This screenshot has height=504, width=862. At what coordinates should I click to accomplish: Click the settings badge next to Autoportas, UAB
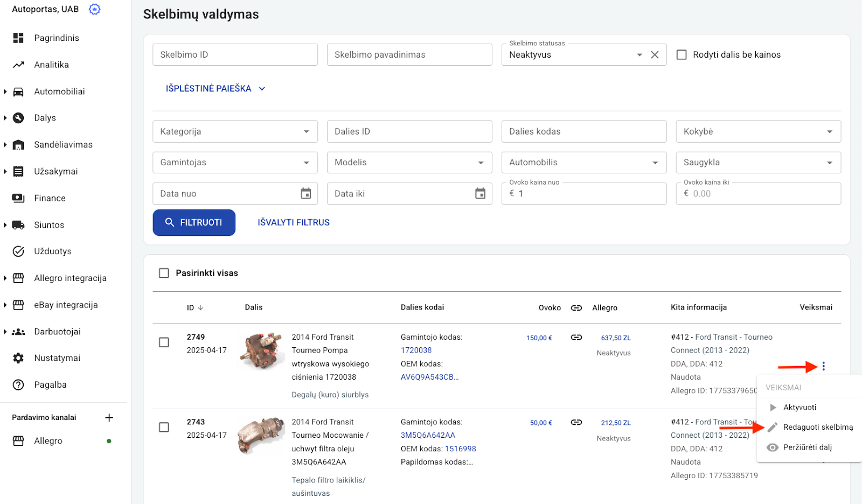coord(95,9)
